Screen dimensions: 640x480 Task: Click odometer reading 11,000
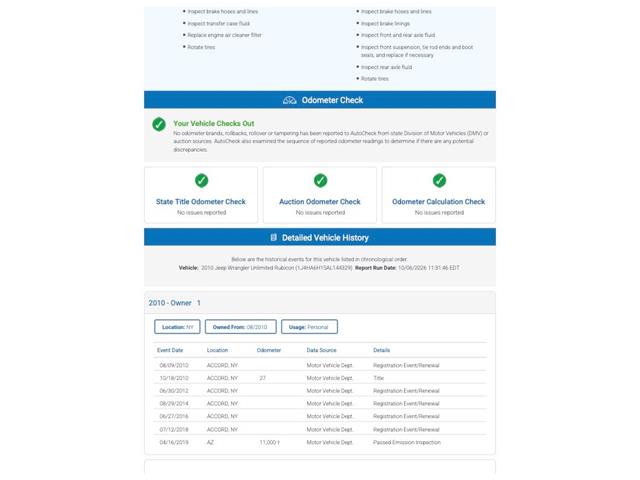269,442
